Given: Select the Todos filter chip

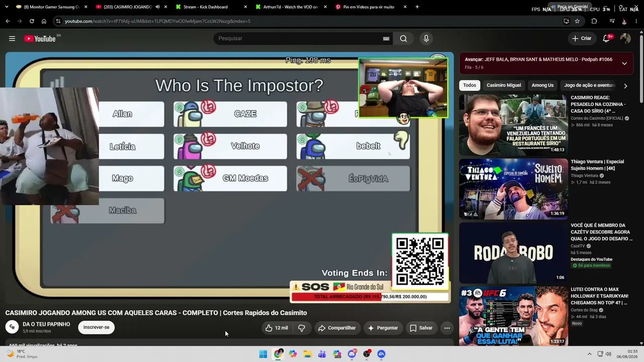Looking at the screenshot, I should click(469, 85).
